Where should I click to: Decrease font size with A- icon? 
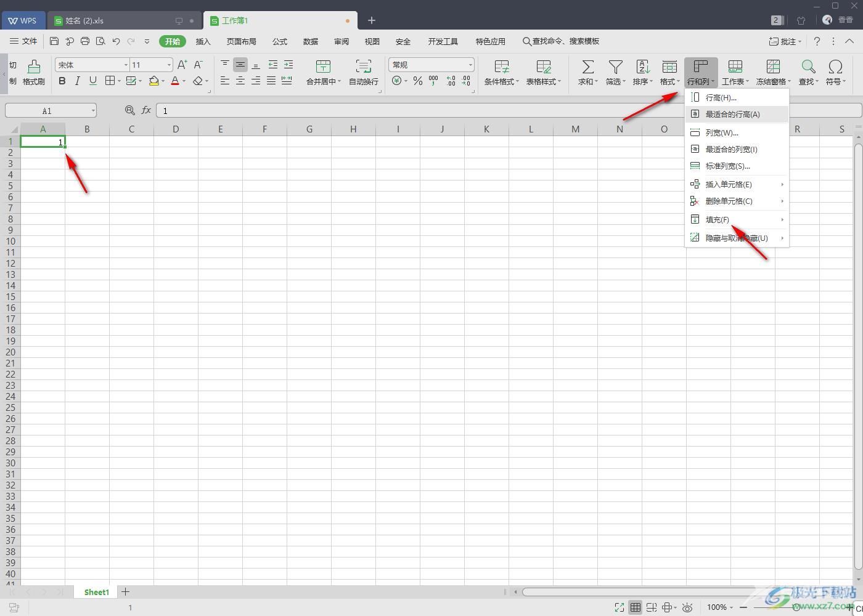coord(198,65)
